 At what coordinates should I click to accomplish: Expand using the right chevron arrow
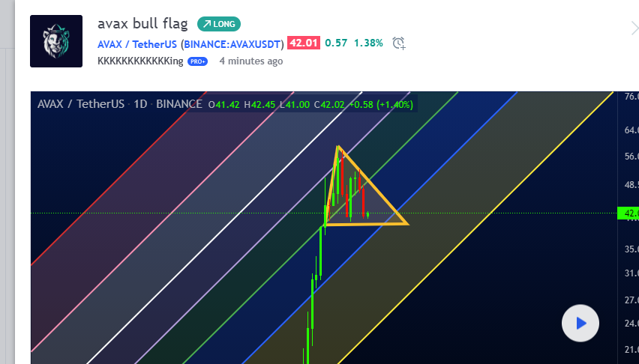(x=634, y=28)
